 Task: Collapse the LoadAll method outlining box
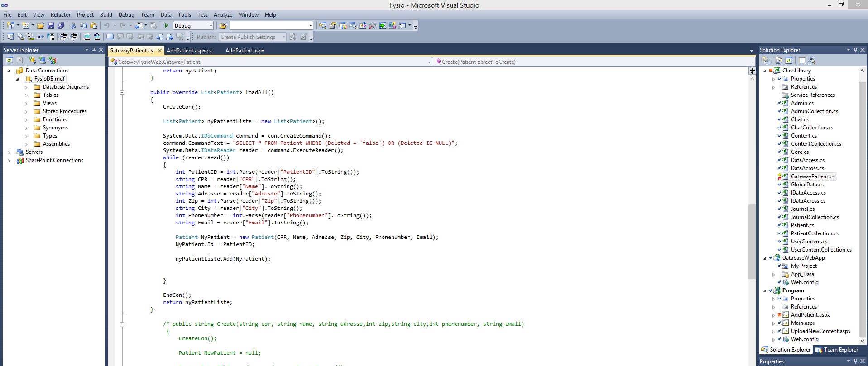click(x=122, y=92)
